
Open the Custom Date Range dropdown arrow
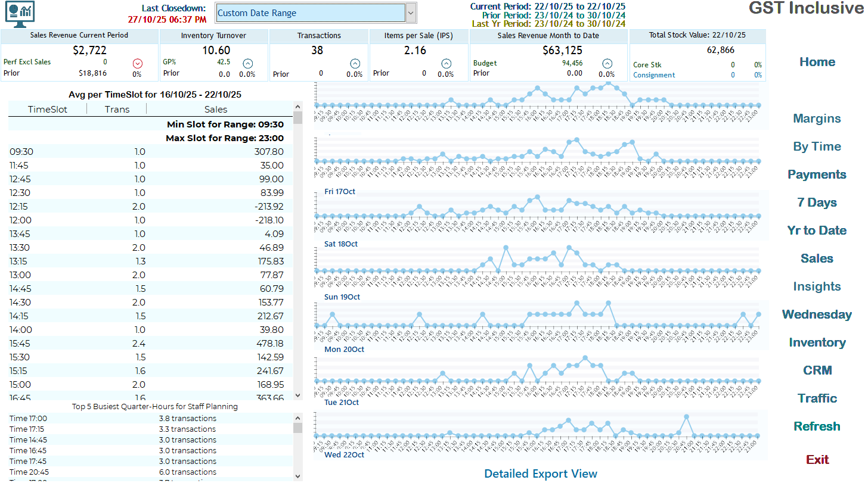point(410,13)
